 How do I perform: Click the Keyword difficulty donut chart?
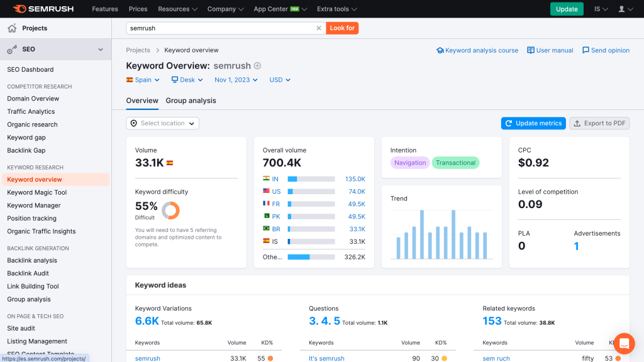170,211
